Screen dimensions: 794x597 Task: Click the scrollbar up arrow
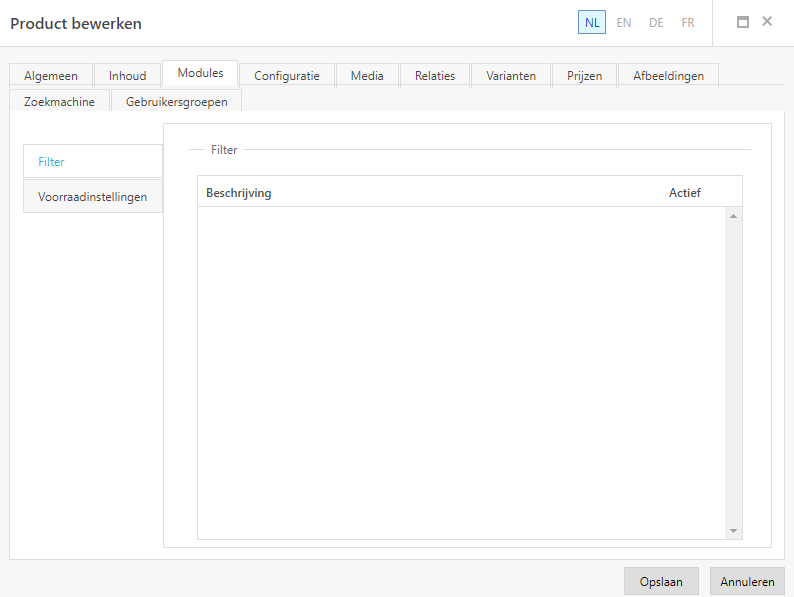tap(733, 216)
